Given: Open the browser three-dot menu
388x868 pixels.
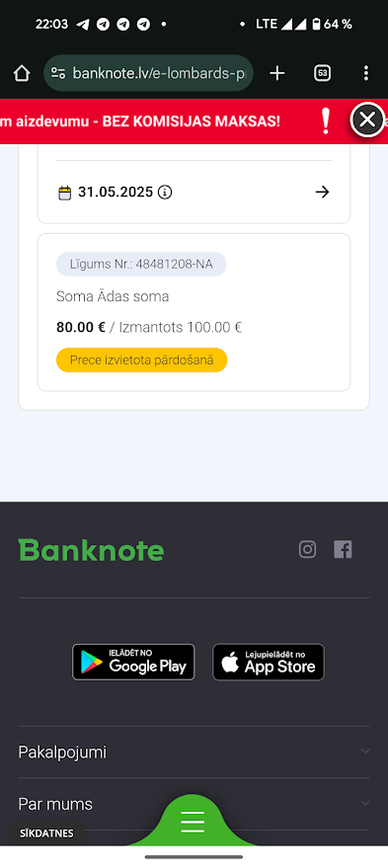Looking at the screenshot, I should pyautogui.click(x=366, y=73).
